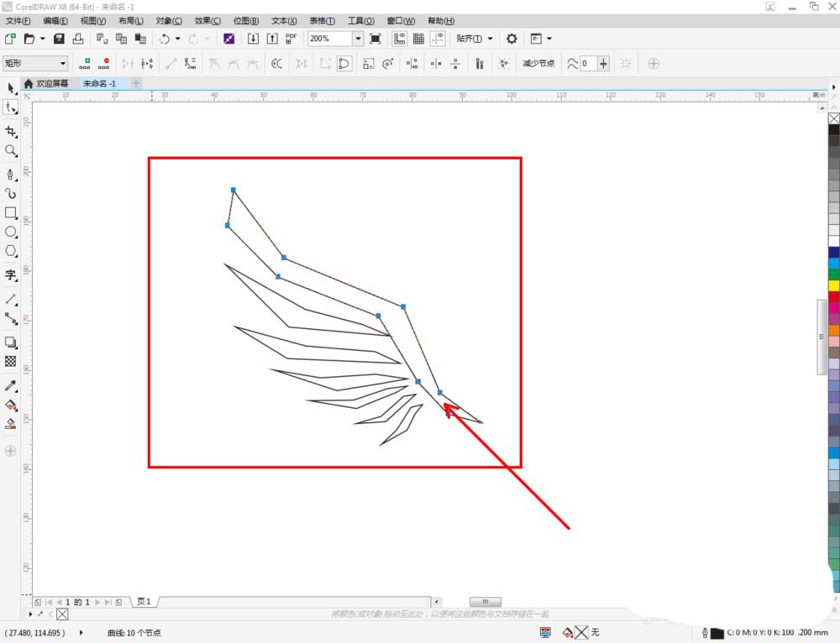The width and height of the screenshot is (840, 643).
Task: Toggle show guidelines button
Action: tap(438, 39)
